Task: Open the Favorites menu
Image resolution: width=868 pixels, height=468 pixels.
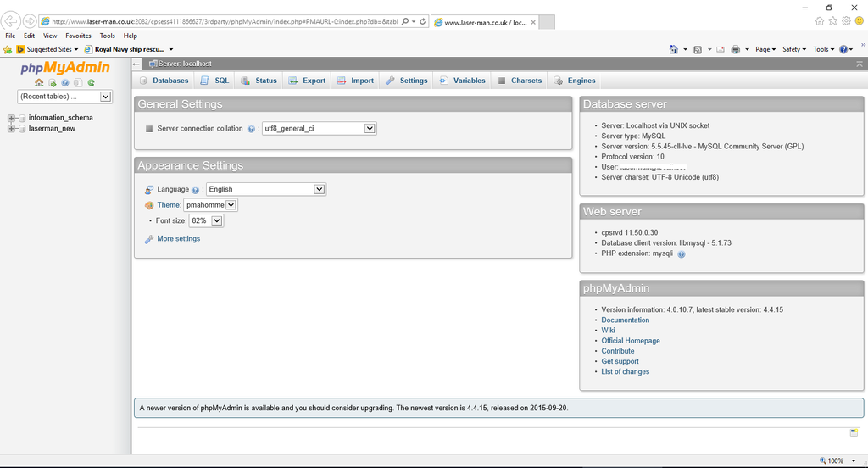Action: [79, 36]
